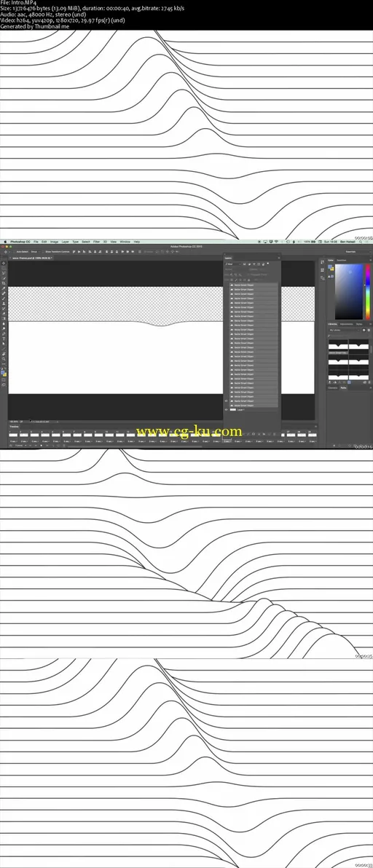The width and height of the screenshot is (373, 868).
Task: Open the Kind filter dropdown in Layers
Action: pos(232,264)
